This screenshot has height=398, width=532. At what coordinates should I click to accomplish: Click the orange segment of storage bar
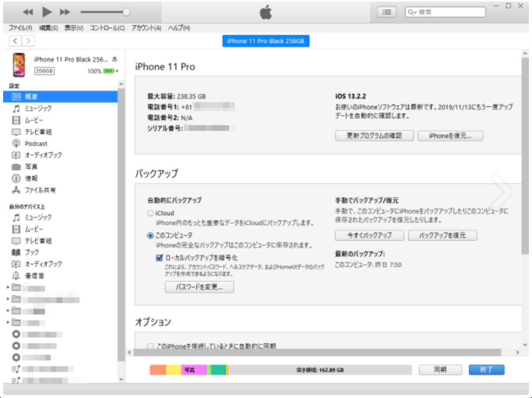158,370
